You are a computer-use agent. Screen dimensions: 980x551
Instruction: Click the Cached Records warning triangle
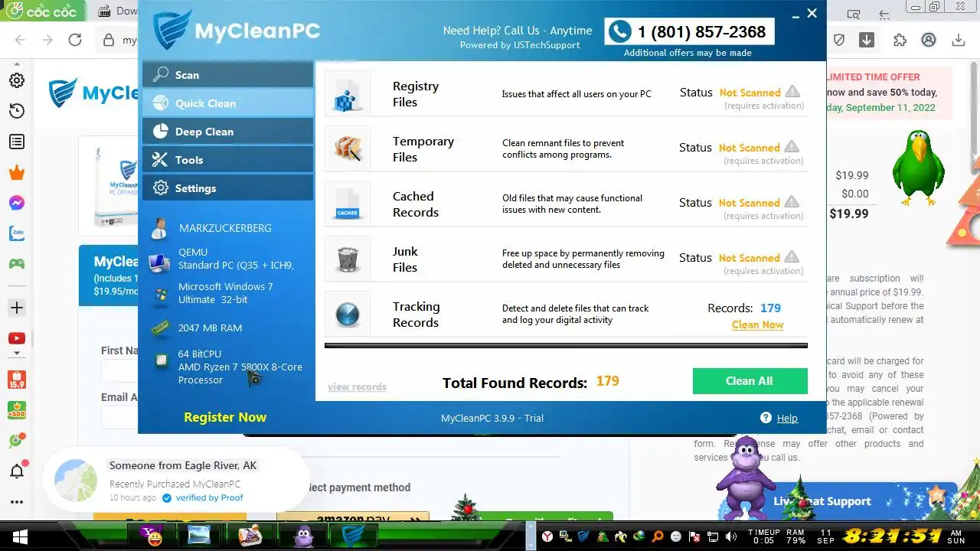pos(792,202)
